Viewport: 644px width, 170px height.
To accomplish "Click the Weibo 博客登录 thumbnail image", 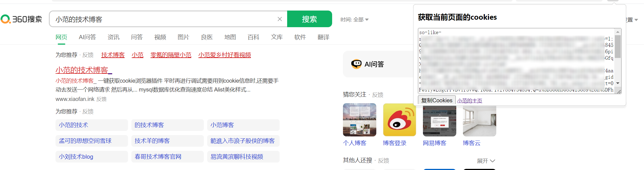I will 400,120.
